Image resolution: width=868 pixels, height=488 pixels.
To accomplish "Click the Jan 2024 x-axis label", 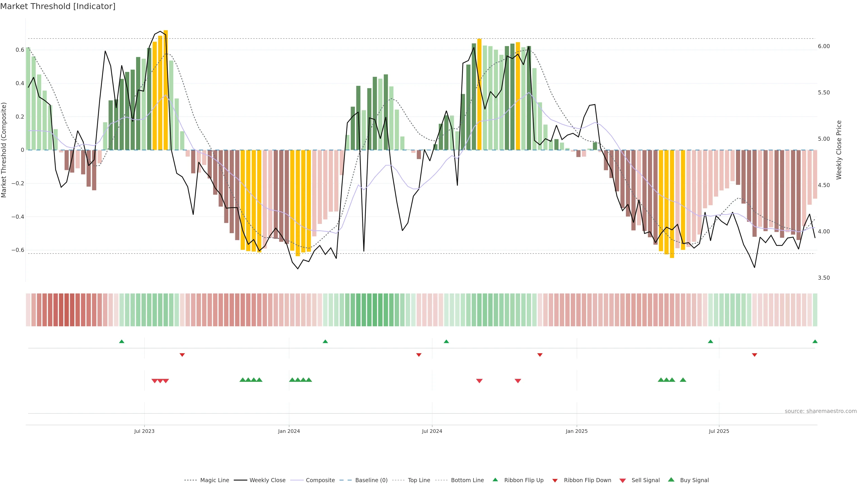I will tap(289, 431).
